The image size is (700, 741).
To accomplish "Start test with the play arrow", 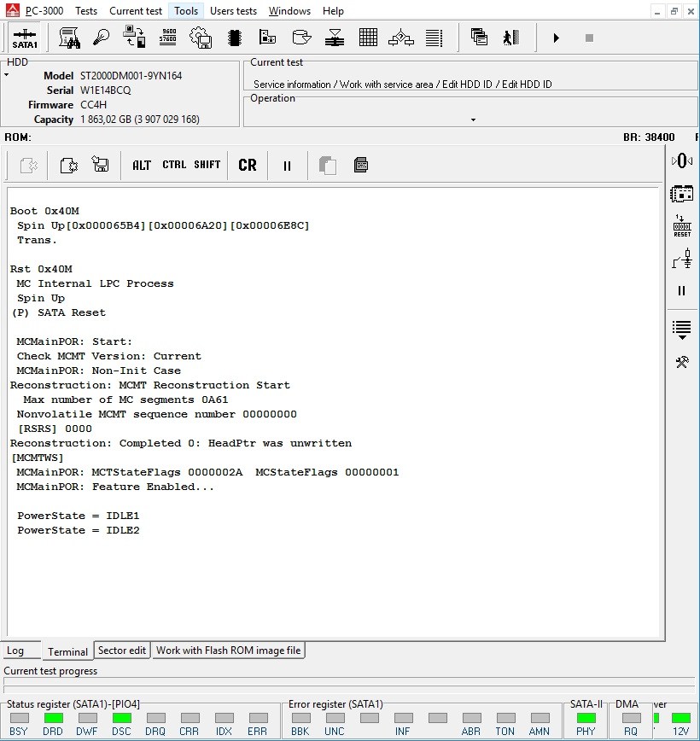I will [557, 38].
